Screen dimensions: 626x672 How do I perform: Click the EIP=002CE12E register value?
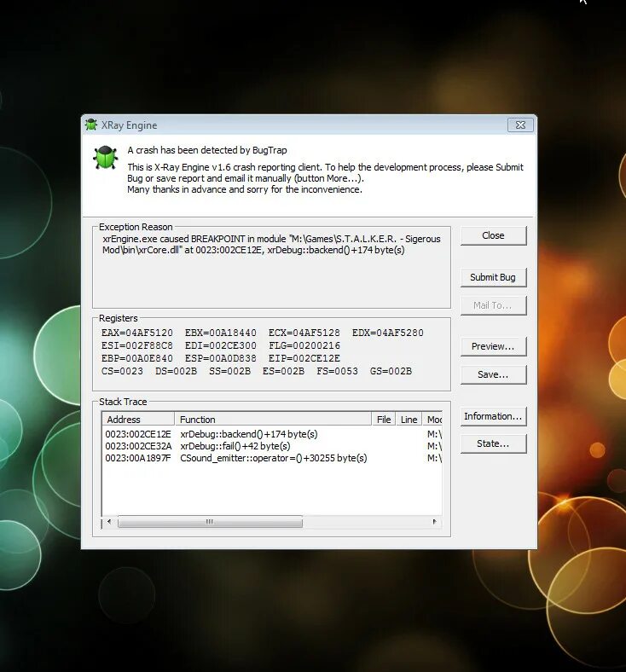pyautogui.click(x=304, y=358)
